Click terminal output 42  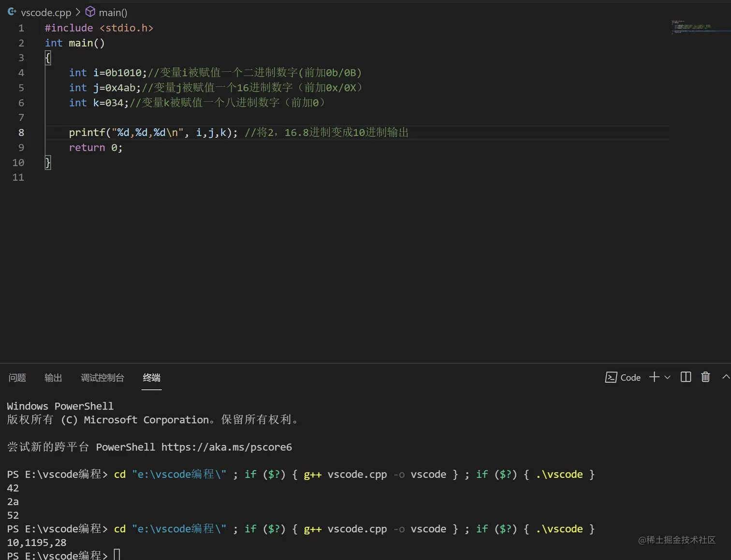click(x=13, y=488)
